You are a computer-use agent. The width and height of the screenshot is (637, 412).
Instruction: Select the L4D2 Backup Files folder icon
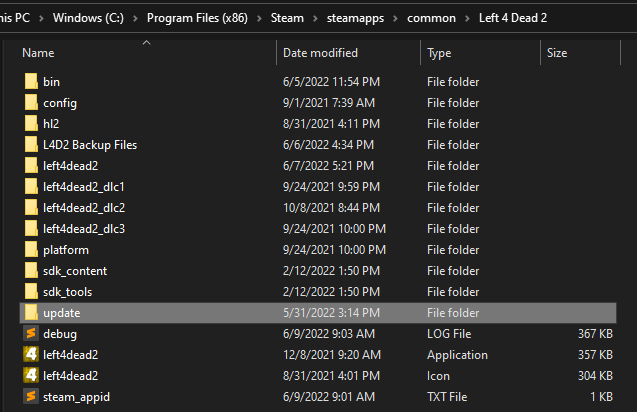[x=30, y=145]
